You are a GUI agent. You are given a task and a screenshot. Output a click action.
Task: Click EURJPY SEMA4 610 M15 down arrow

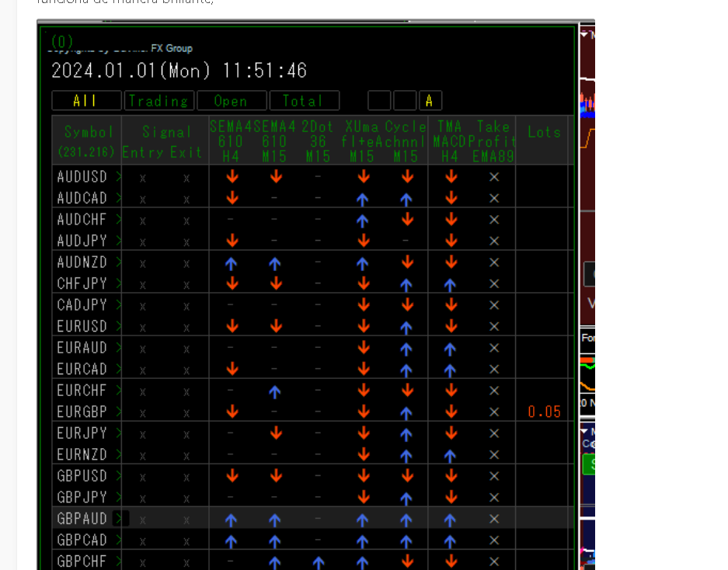coord(276,433)
